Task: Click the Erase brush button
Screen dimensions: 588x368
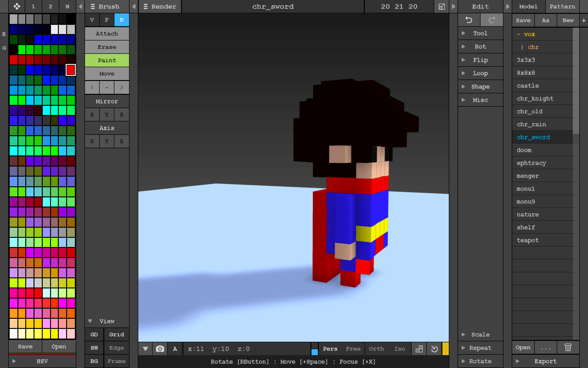Action: [x=107, y=47]
